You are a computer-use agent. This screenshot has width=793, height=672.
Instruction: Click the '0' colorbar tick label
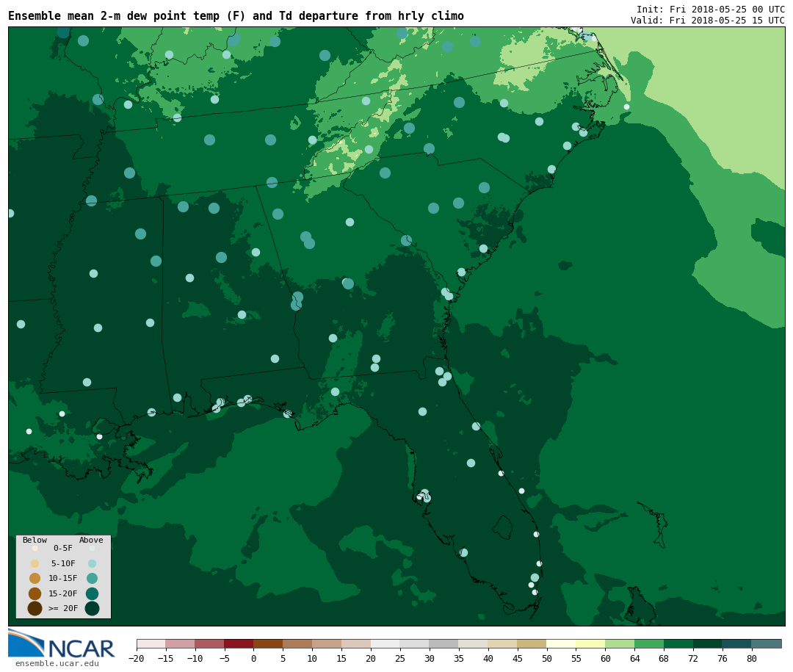point(254,658)
